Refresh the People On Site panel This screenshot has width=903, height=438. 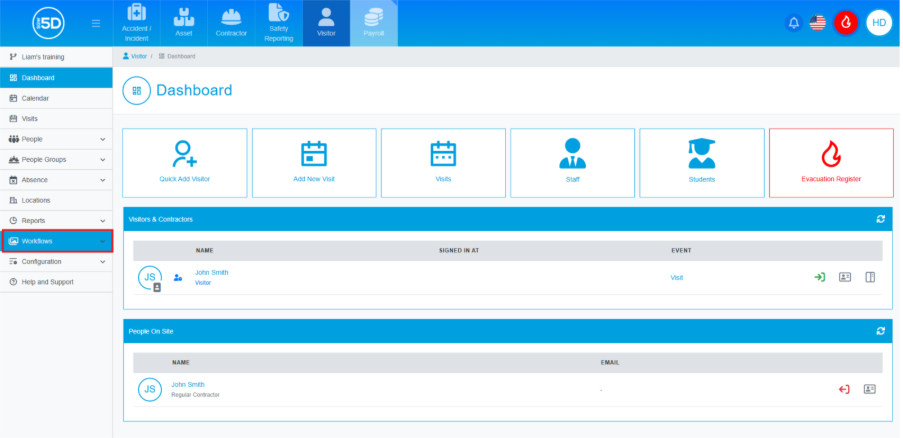880,330
